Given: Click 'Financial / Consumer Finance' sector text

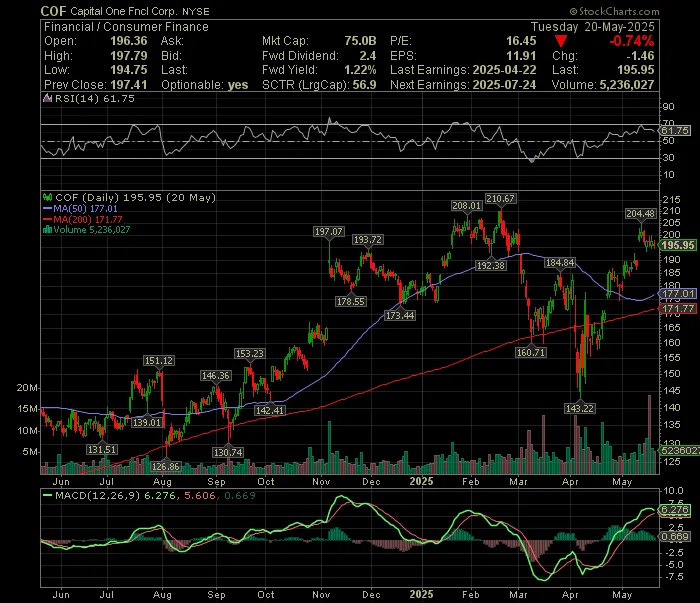Looking at the screenshot, I should tap(126, 27).
